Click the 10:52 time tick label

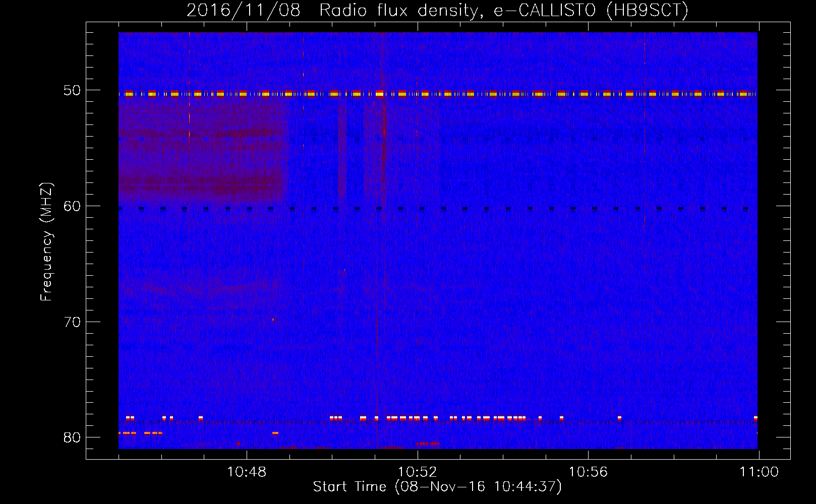(x=418, y=472)
